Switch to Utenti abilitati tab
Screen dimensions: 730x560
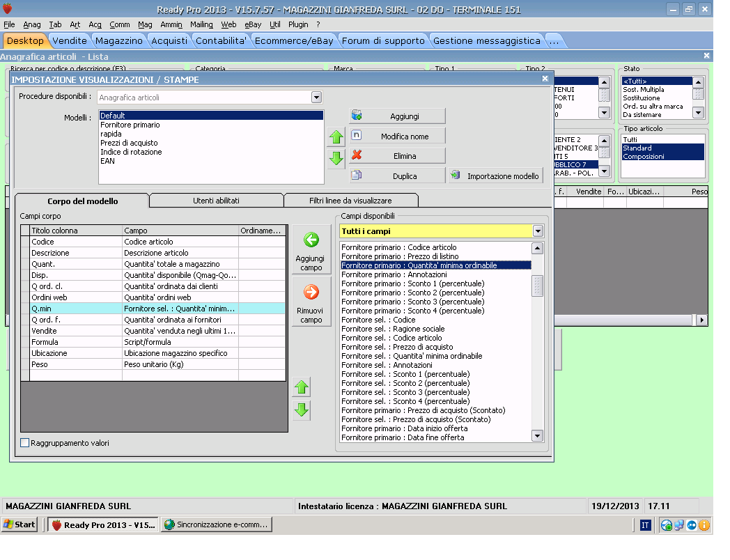216,201
